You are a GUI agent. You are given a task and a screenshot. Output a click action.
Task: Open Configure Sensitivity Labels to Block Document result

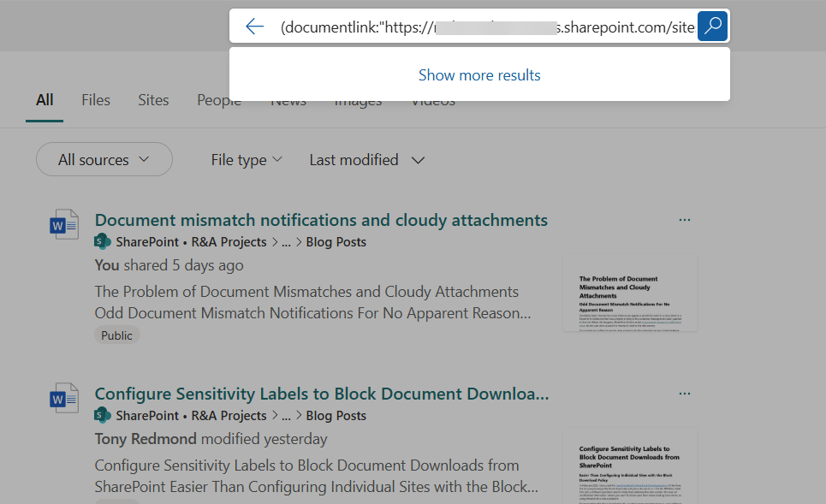(322, 394)
